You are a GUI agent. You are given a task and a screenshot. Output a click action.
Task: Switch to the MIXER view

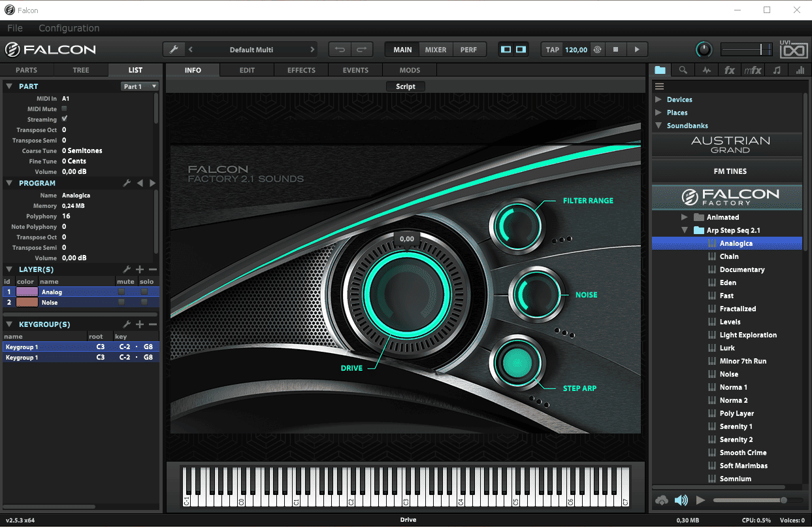pyautogui.click(x=436, y=50)
